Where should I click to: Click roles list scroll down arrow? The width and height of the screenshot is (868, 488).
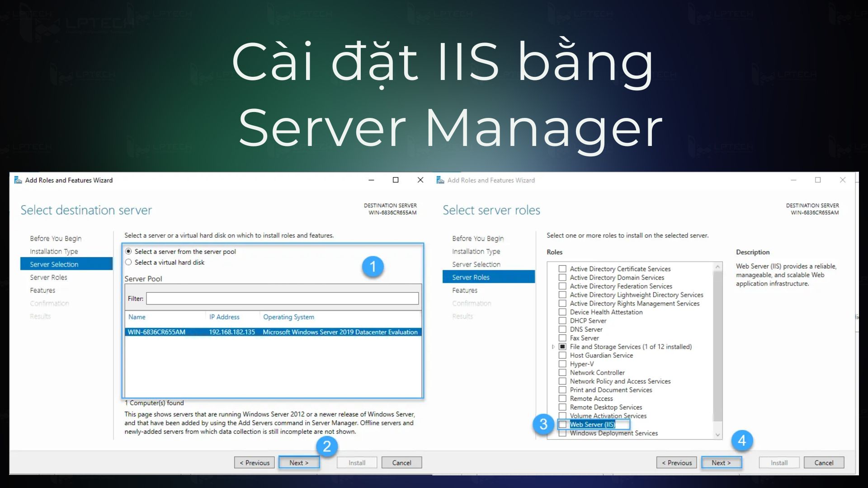(717, 435)
